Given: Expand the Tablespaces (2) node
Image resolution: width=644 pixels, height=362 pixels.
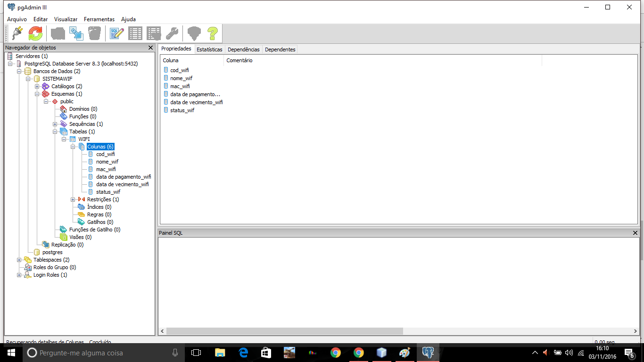Looking at the screenshot, I should [19, 260].
